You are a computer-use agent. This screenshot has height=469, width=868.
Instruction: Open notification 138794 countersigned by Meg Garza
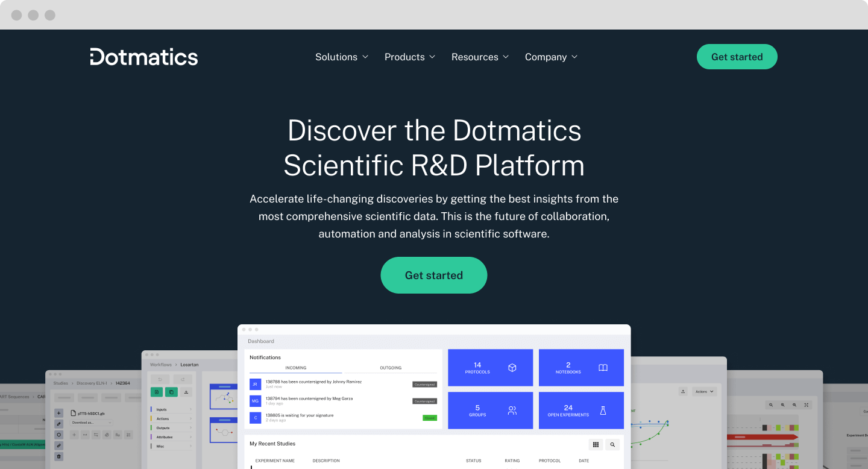pyautogui.click(x=309, y=398)
